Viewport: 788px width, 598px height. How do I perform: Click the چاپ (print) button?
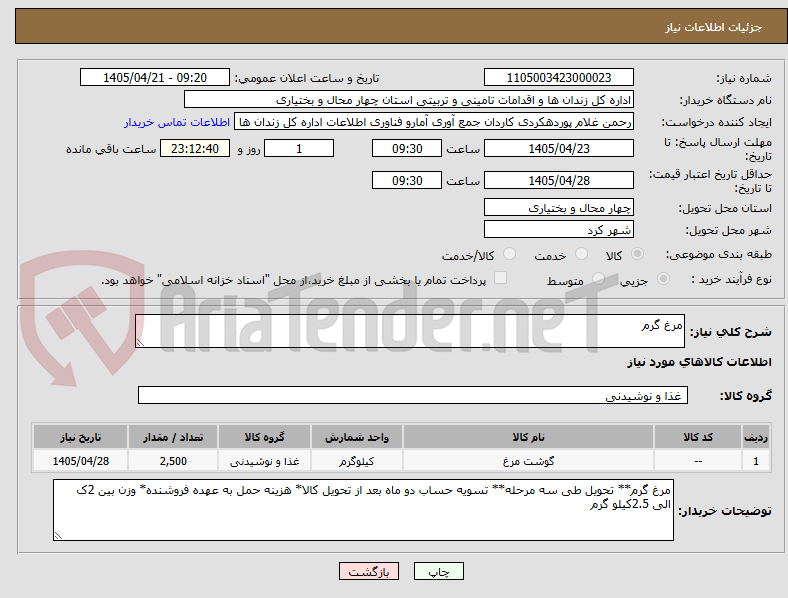pyautogui.click(x=438, y=571)
